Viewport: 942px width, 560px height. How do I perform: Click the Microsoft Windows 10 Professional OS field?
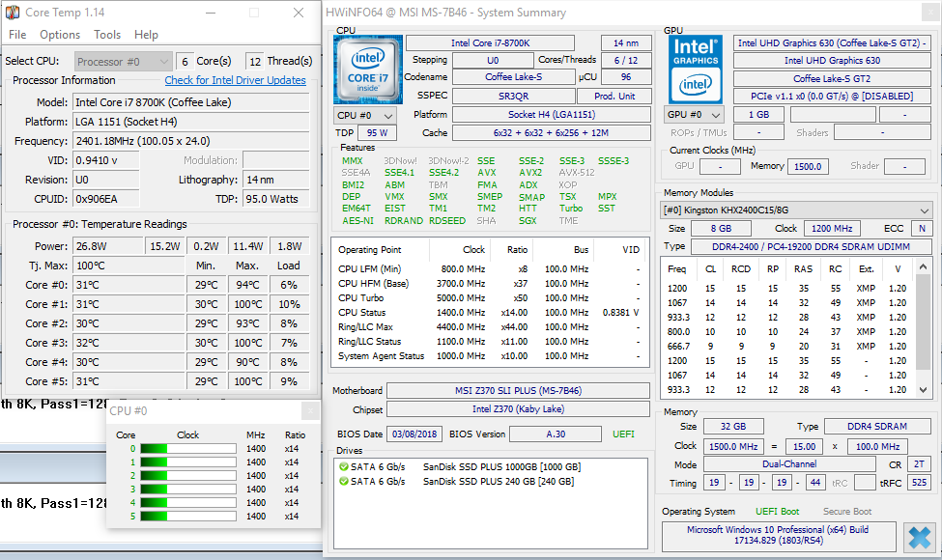[779, 536]
